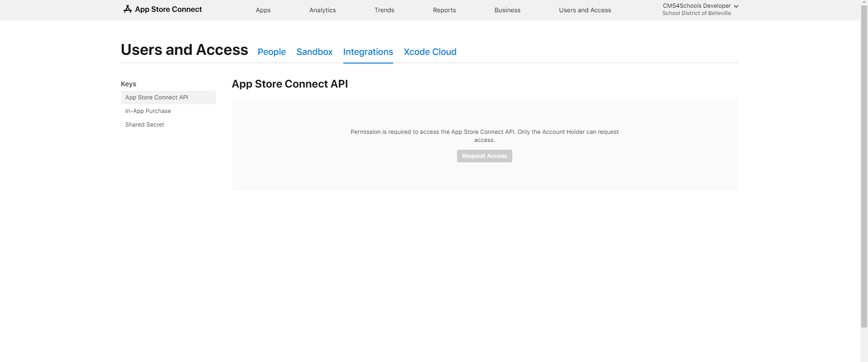Screen dimensions: 868x362
Task: Click the Keys sidebar label
Action: point(129,84)
